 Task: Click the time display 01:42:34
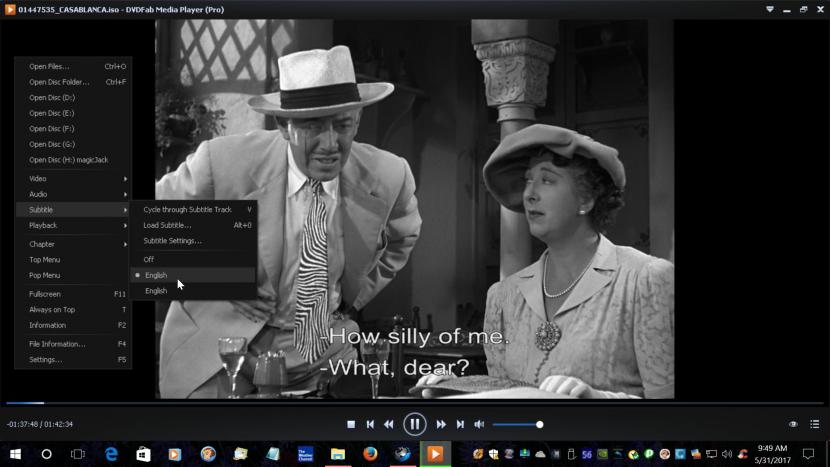58,424
